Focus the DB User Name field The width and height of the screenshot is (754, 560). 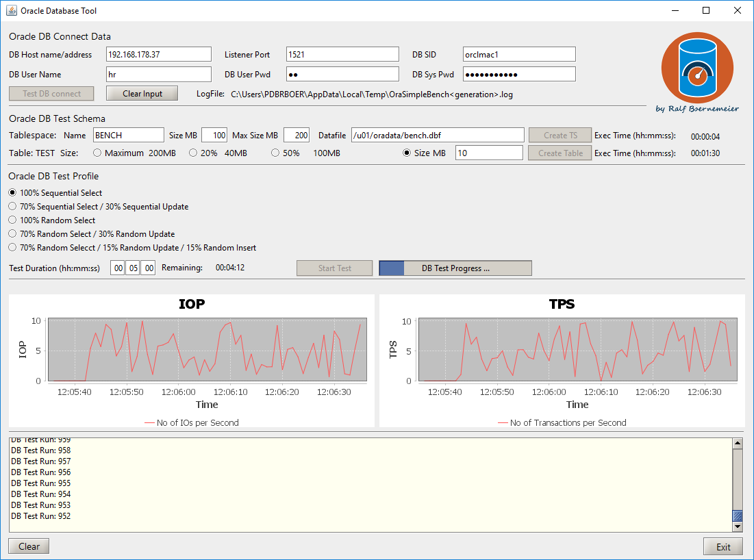tap(159, 74)
